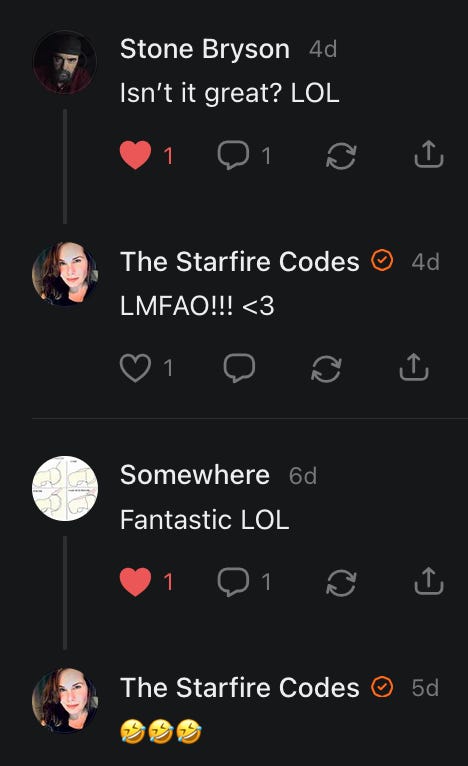Reply to the LMFAO!!! <3 comment
This screenshot has width=468, height=766.
pyautogui.click(x=239, y=368)
